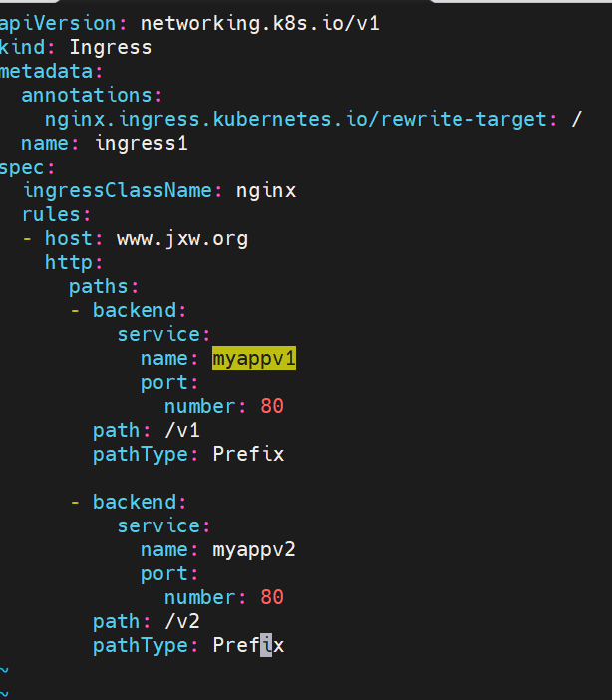Click the 'apiVersion' key on the first line

click(58, 23)
